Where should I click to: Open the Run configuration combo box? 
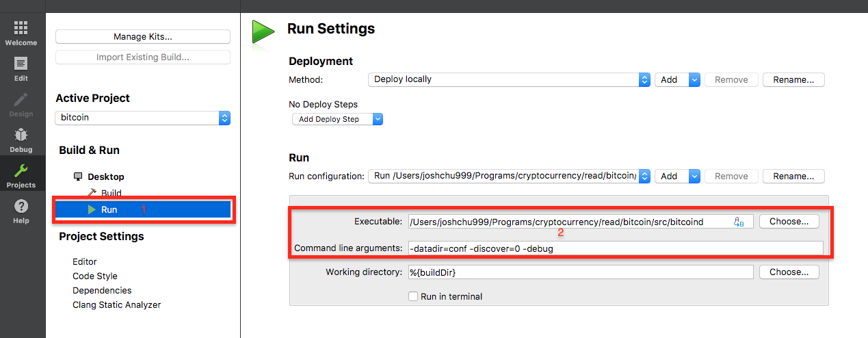510,176
